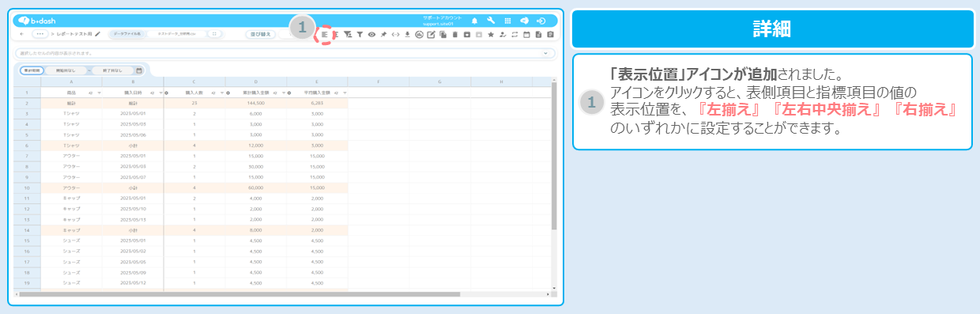This screenshot has width=980, height=314.
Task: Open the apps grid icon in header
Action: [x=507, y=21]
